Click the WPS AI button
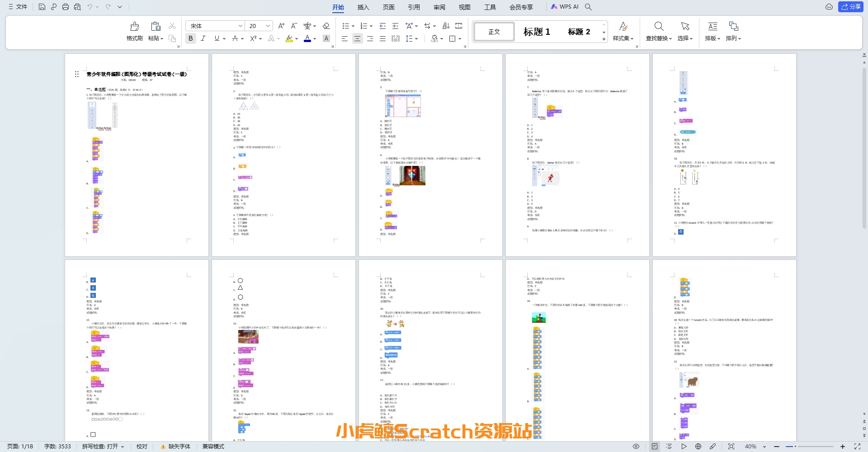 (x=565, y=7)
